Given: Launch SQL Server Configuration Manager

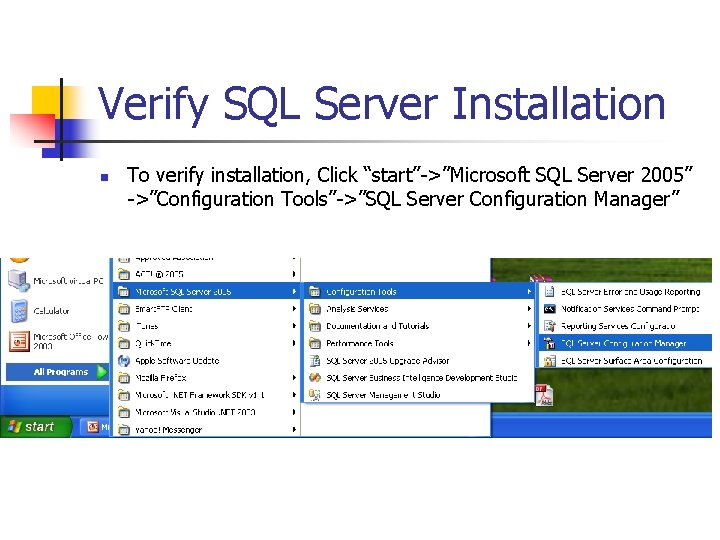Looking at the screenshot, I should coord(625,343).
